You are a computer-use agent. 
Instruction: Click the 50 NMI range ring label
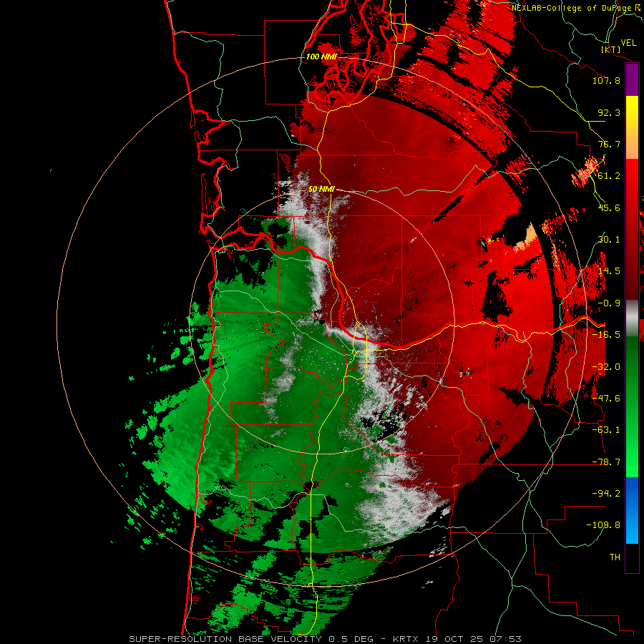pyautogui.click(x=321, y=189)
